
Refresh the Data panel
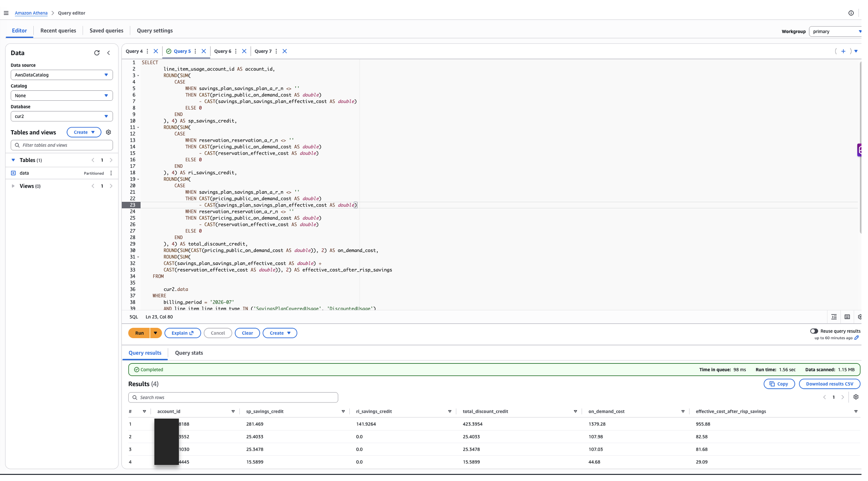click(97, 53)
